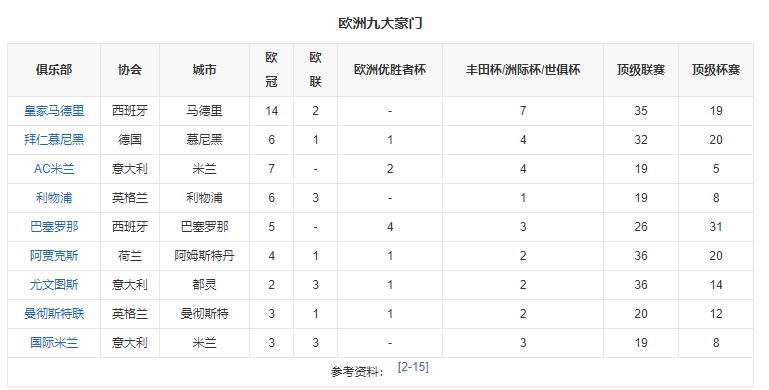Open the 巴塞罗那 club link
The image size is (769, 390).
coord(54,227)
